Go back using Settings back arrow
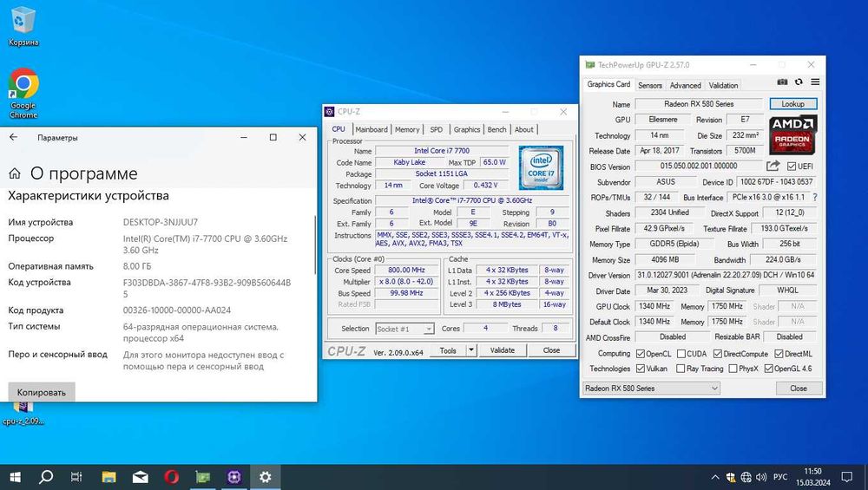Image resolution: width=868 pixels, height=490 pixels. 13,137
